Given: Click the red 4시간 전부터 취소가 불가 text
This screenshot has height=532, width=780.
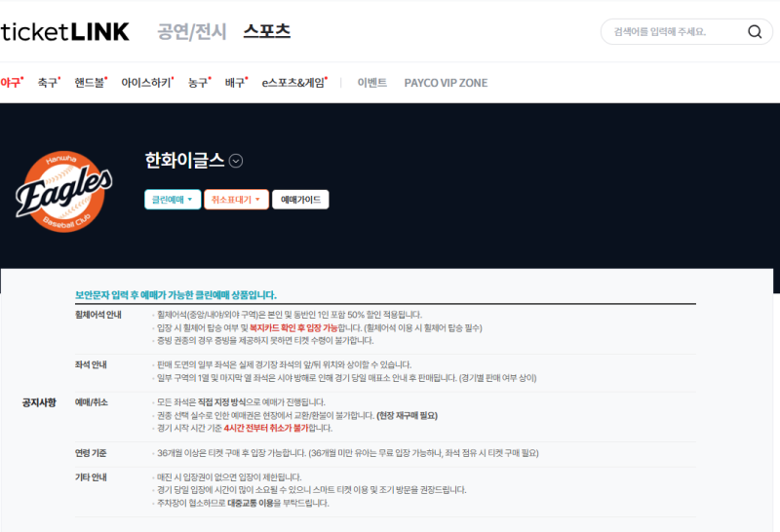Looking at the screenshot, I should point(266,428).
